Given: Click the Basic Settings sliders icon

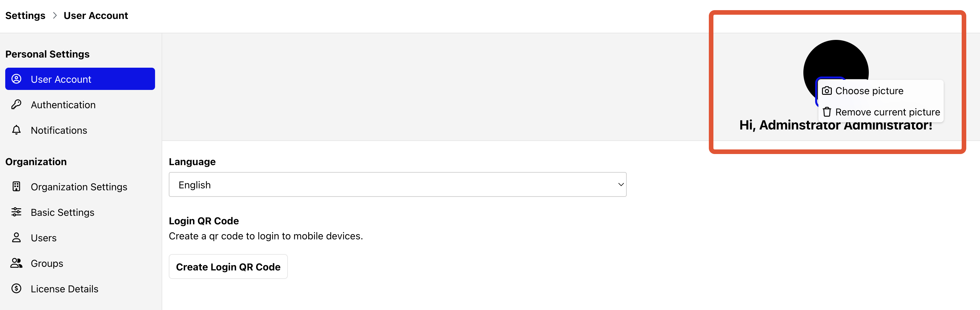Looking at the screenshot, I should click(x=16, y=212).
